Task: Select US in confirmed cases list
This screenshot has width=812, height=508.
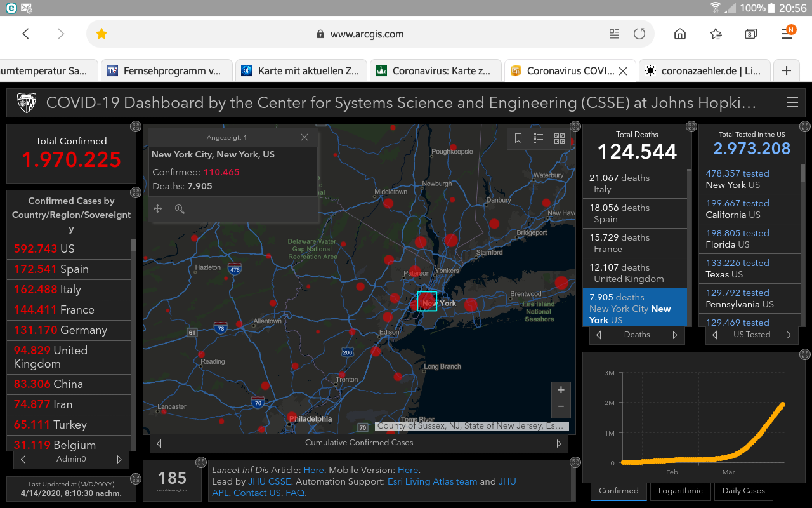Action: [x=69, y=249]
